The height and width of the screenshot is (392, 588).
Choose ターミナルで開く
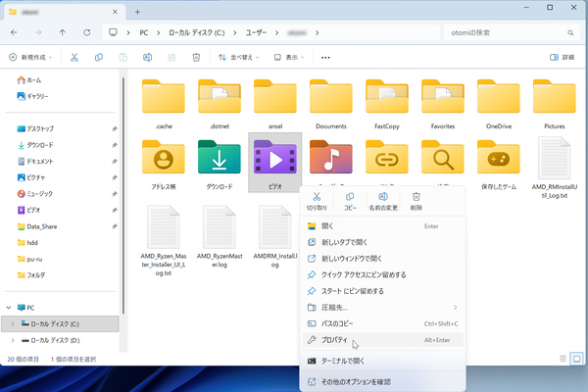point(383,361)
